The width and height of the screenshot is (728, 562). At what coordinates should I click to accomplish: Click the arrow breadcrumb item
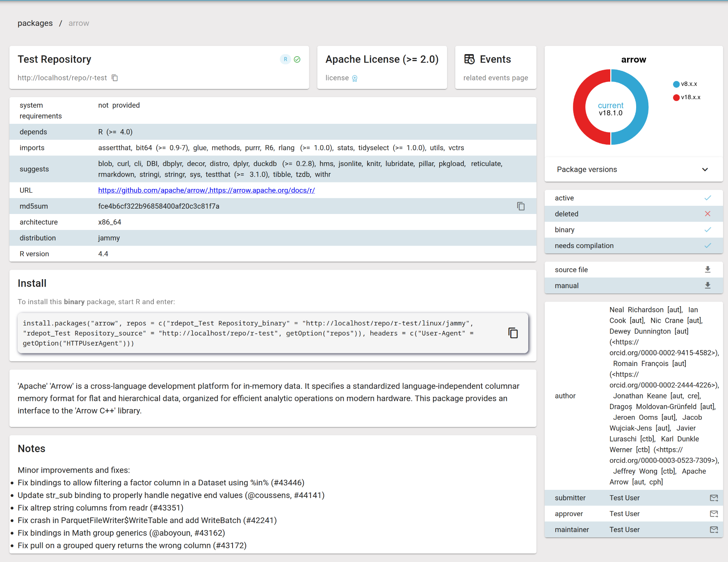point(79,23)
